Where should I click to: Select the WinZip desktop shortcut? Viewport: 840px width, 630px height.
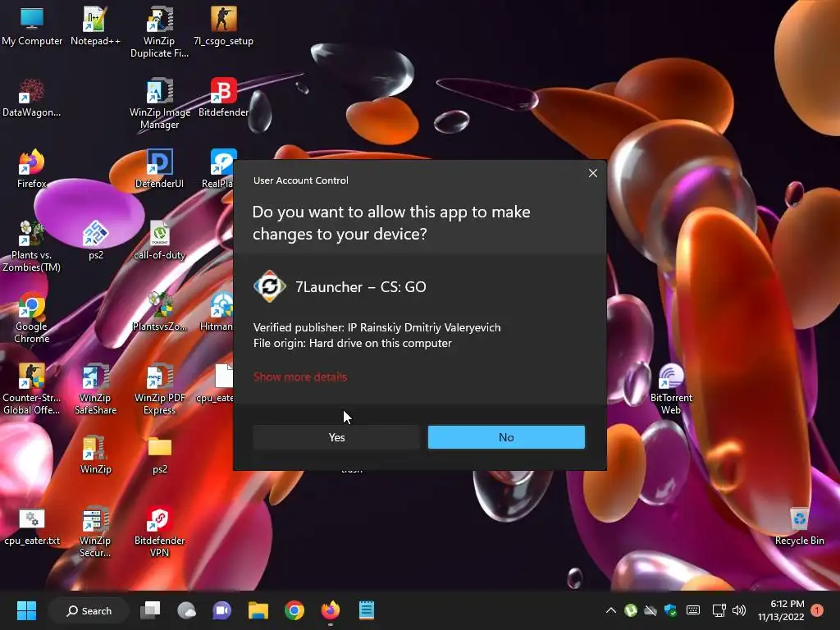pos(95,454)
